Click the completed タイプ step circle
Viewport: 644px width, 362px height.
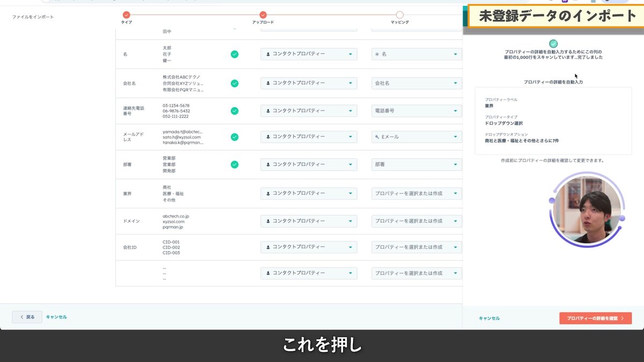(x=126, y=14)
